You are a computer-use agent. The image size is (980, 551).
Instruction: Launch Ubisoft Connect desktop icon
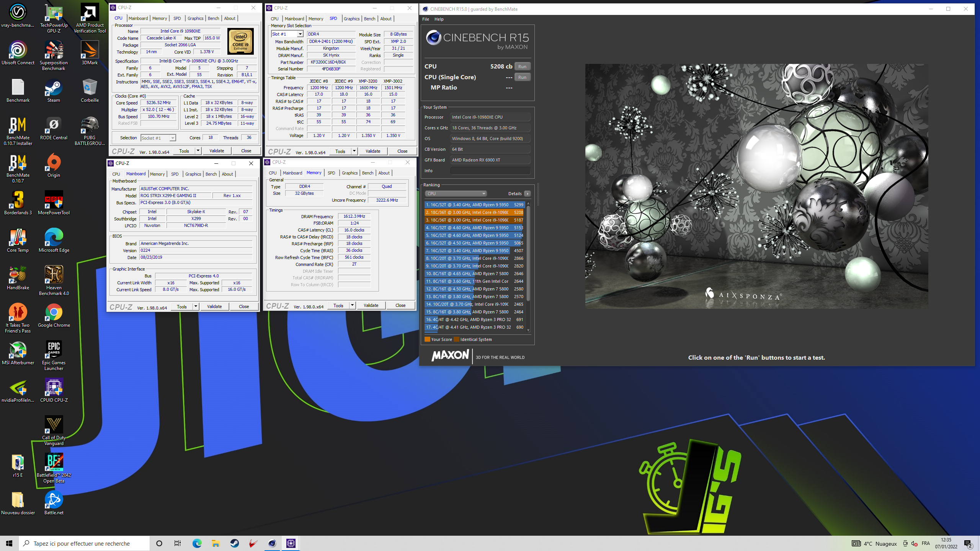point(18,53)
